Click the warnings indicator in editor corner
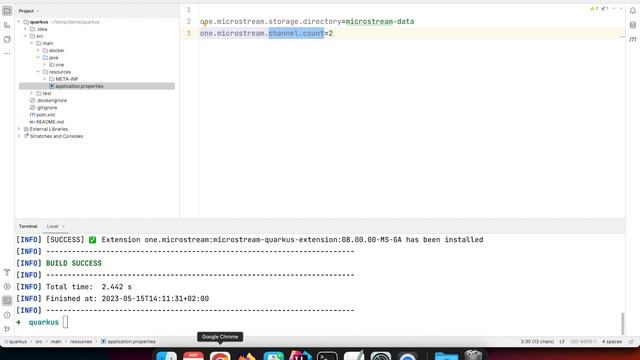The width and height of the screenshot is (640, 360). 594,9
